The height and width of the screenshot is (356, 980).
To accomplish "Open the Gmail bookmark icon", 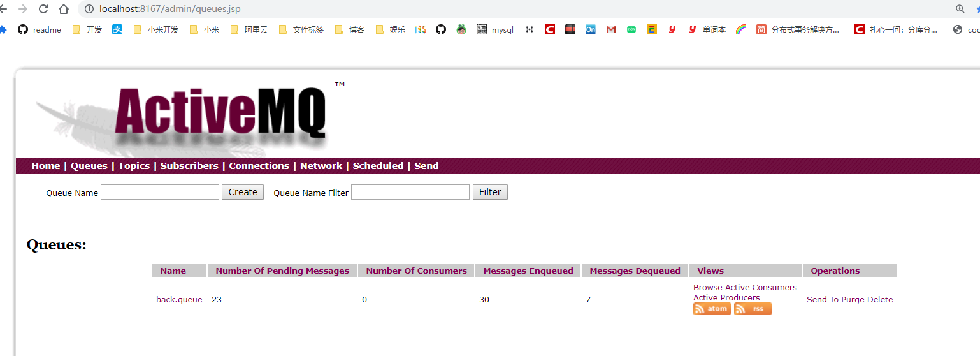I will tap(611, 29).
